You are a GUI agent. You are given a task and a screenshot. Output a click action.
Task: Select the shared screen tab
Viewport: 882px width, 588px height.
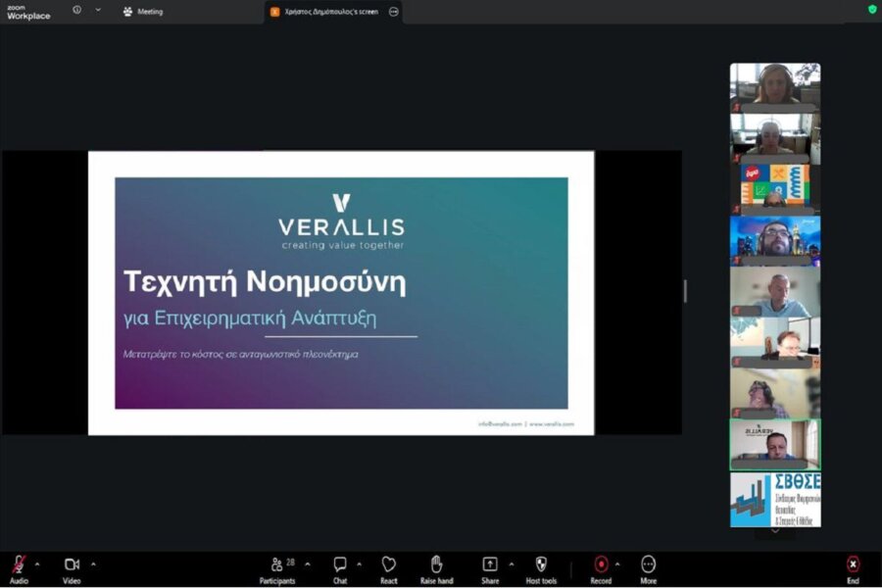[330, 12]
